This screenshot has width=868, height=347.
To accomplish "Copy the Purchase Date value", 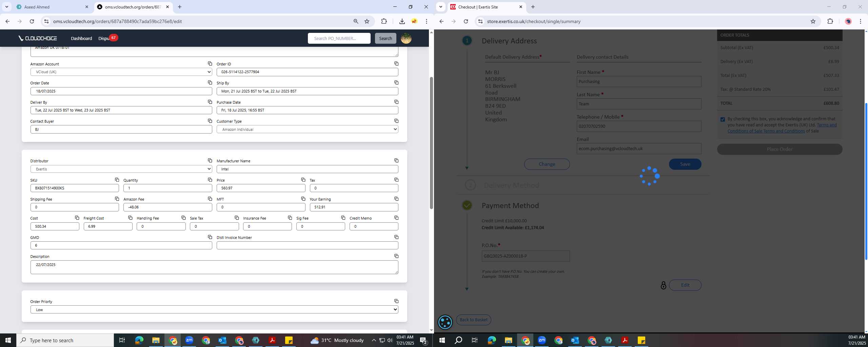I will tap(396, 102).
